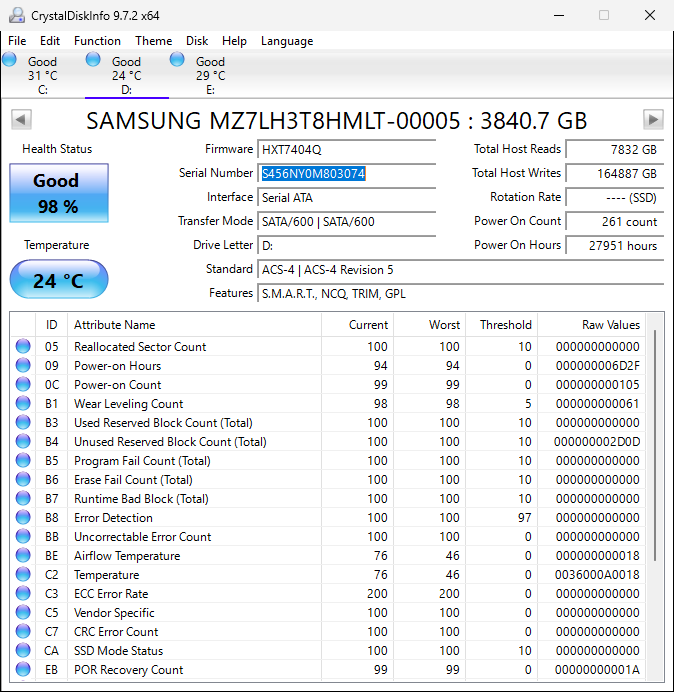The image size is (674, 692).
Task: Click raw value 000000006D2F
Action: click(598, 366)
